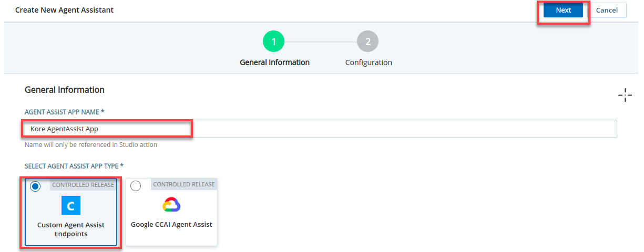Open the General Information step label
Screen dimensions: 644x252
tap(274, 62)
